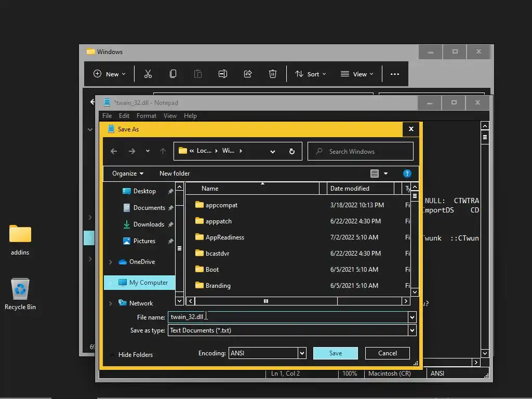Image resolution: width=532 pixels, height=399 pixels.
Task: Open the Notepad Edit menu
Action: point(124,116)
